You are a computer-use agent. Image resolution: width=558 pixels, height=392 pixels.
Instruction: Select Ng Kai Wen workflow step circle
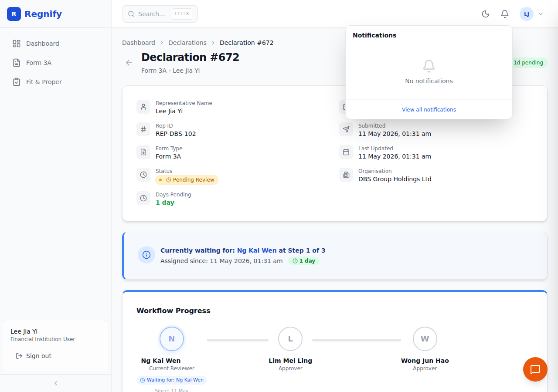[x=172, y=339]
